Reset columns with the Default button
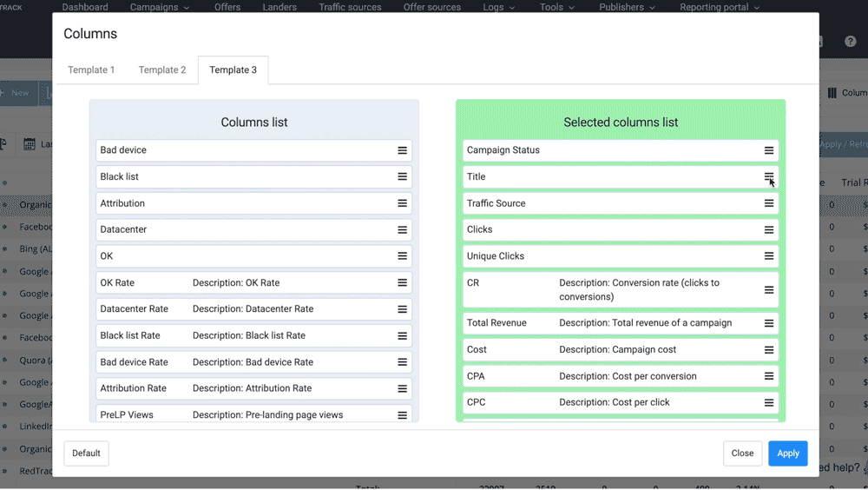Viewport: 868px width, 490px height. click(86, 454)
